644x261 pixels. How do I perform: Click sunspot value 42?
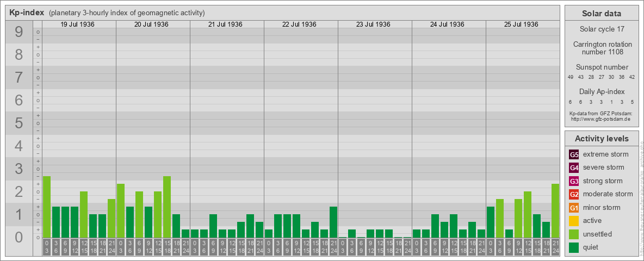click(x=632, y=77)
